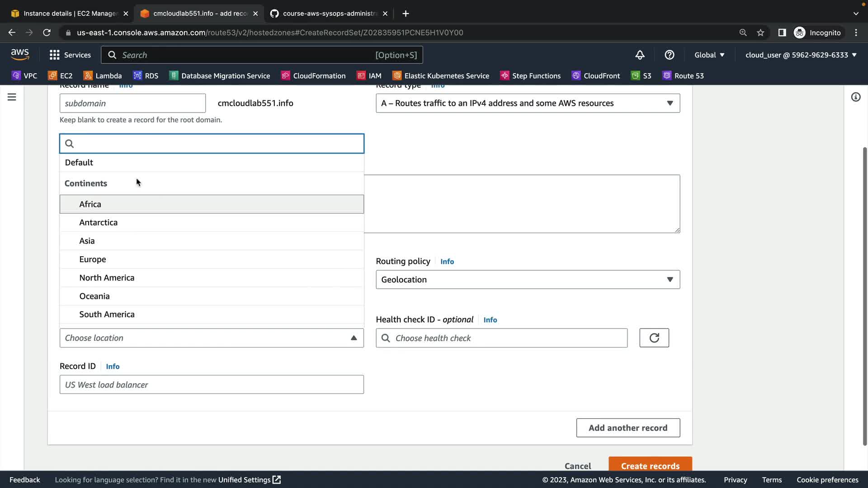Click the notifications bell icon

pos(640,55)
